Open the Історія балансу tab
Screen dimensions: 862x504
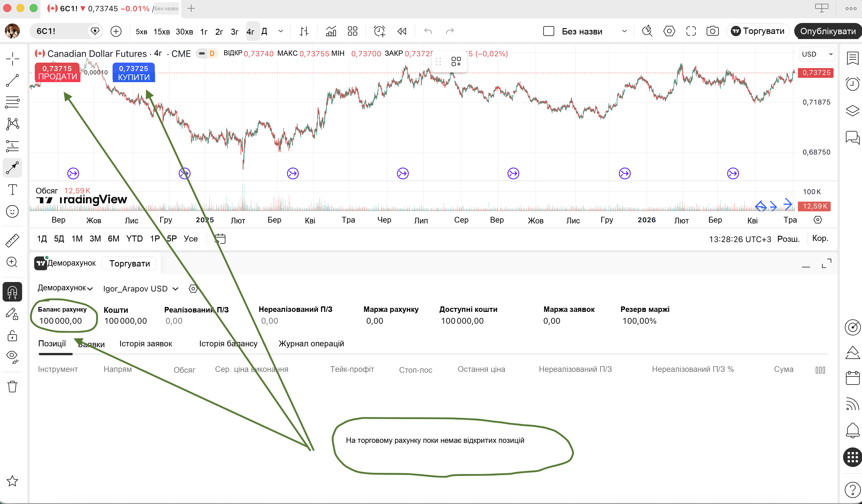tap(228, 343)
